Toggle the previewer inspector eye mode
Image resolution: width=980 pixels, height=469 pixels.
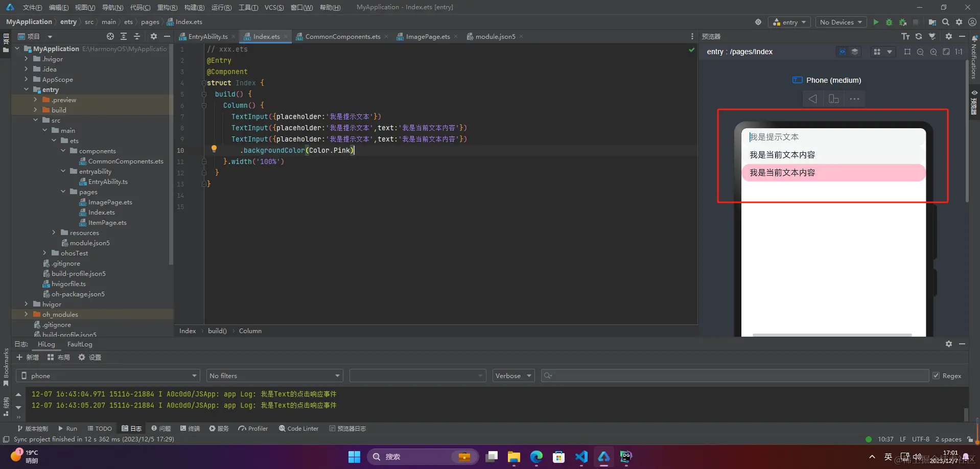(x=842, y=52)
